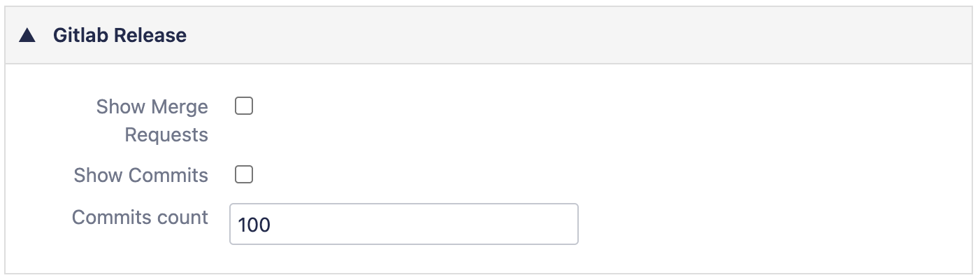980x280 pixels.
Task: Click the word Requests in the label
Action: [166, 134]
